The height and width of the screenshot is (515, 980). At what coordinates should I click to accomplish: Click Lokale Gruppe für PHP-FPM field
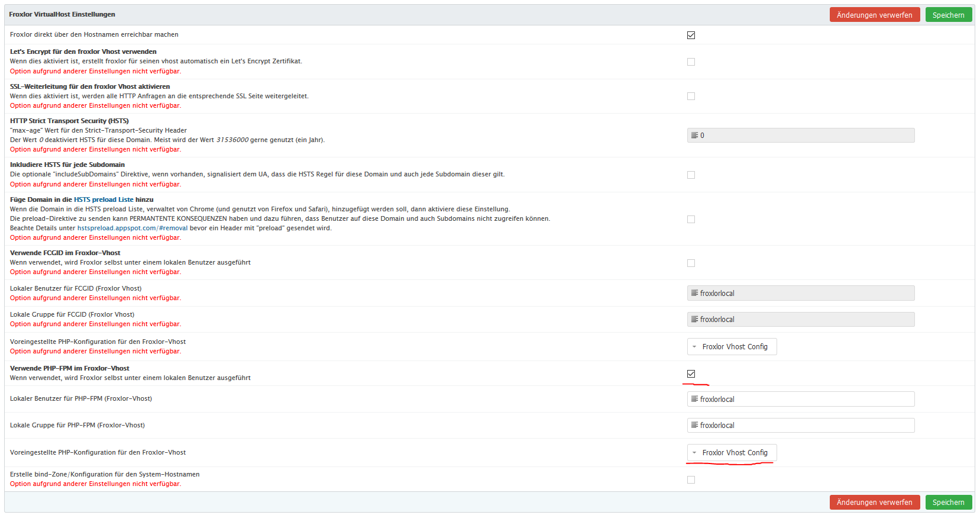pos(801,425)
